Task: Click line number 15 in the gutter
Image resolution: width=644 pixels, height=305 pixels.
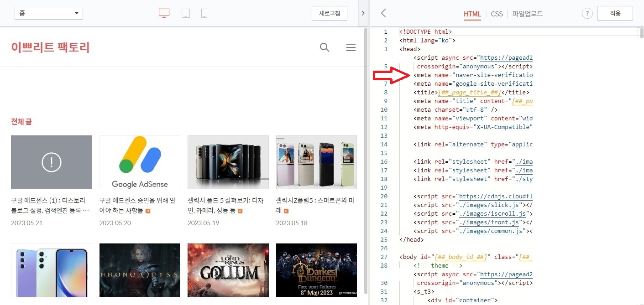Action: (x=383, y=153)
